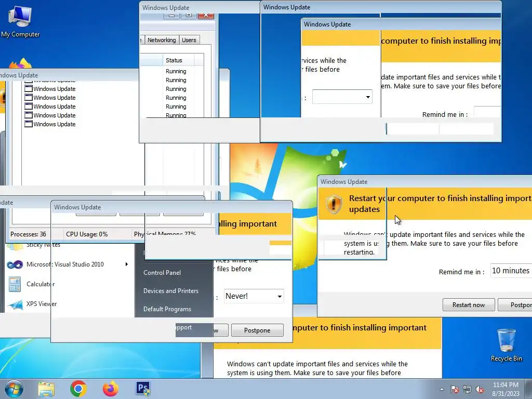Open the Never! remind dropdown
The height and width of the screenshot is (399, 532).
click(x=254, y=296)
